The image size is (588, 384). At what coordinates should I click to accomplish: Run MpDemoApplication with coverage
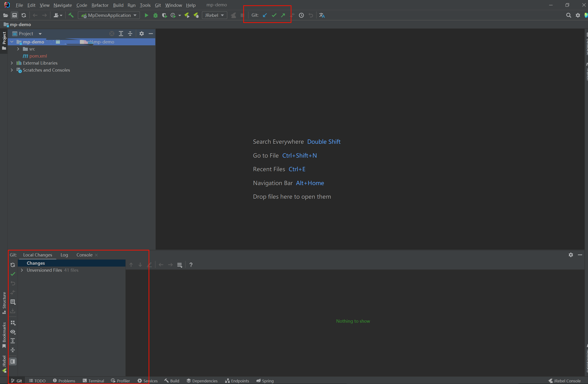pos(164,15)
